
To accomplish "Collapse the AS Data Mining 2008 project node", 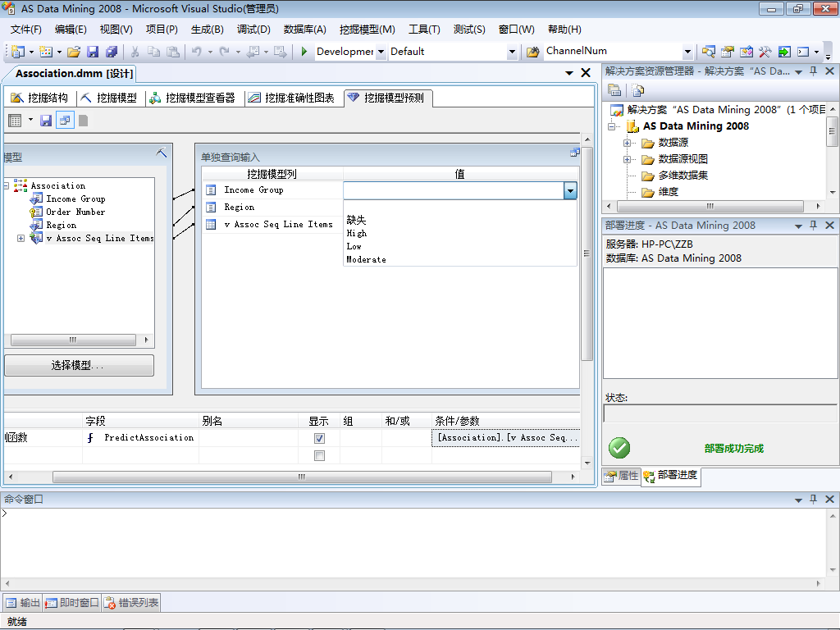I will 611,126.
